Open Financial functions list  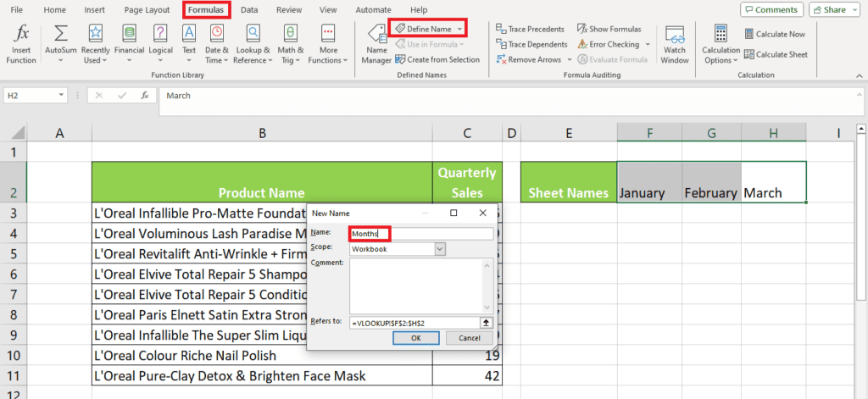coord(129,44)
